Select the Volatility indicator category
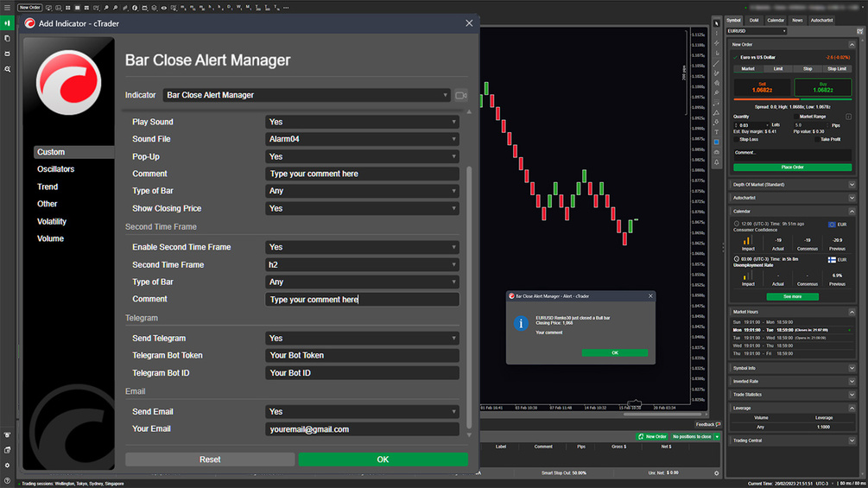The width and height of the screenshot is (868, 488). coord(52,221)
